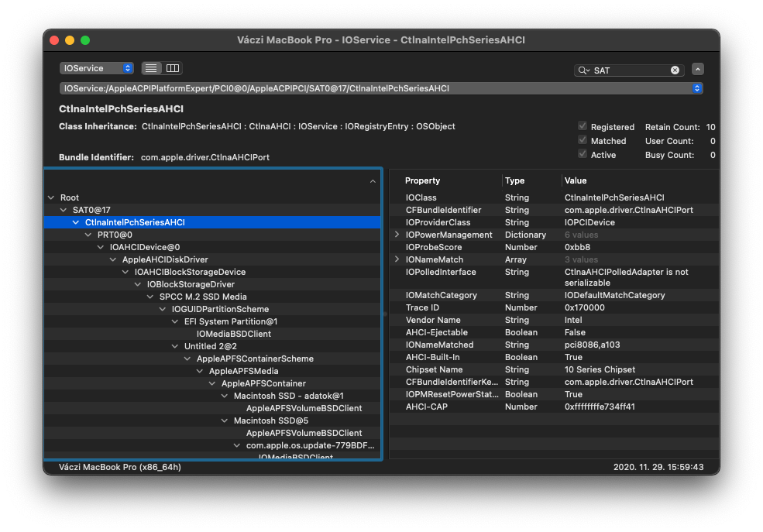Viewport: 763px width, 532px height.
Task: Collapse Macintosh SSD - adatok@1 node
Action: pyautogui.click(x=225, y=396)
